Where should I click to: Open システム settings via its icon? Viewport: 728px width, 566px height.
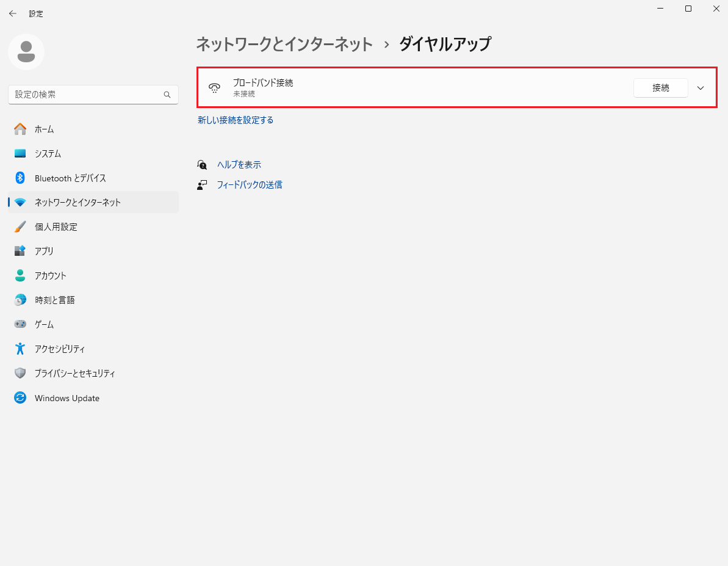tap(19, 153)
